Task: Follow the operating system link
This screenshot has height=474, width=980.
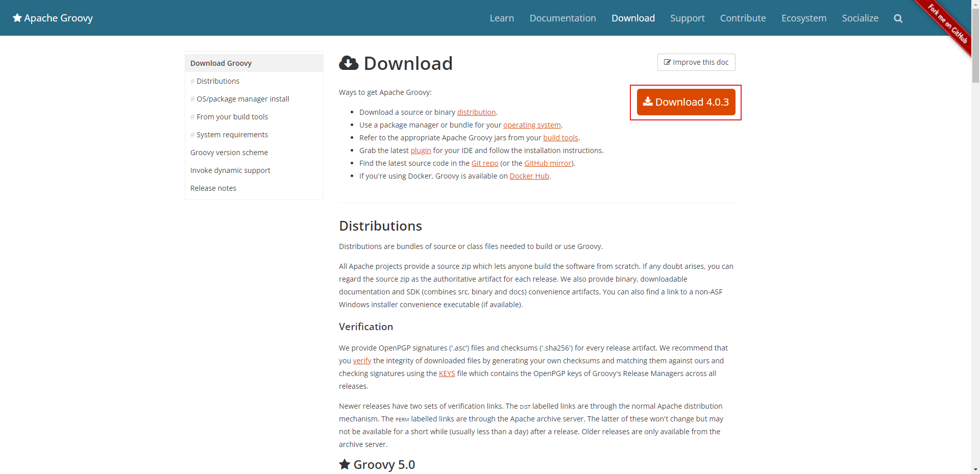Action: [x=532, y=125]
